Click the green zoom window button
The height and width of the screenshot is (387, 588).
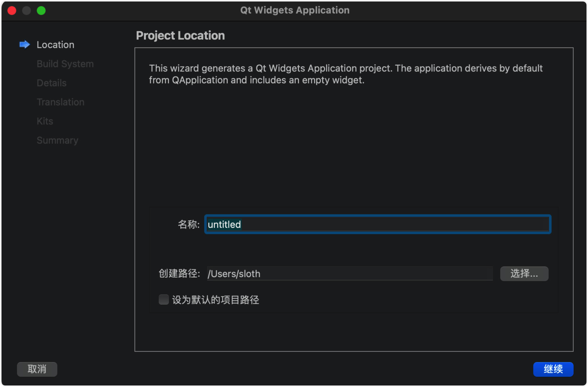41,11
